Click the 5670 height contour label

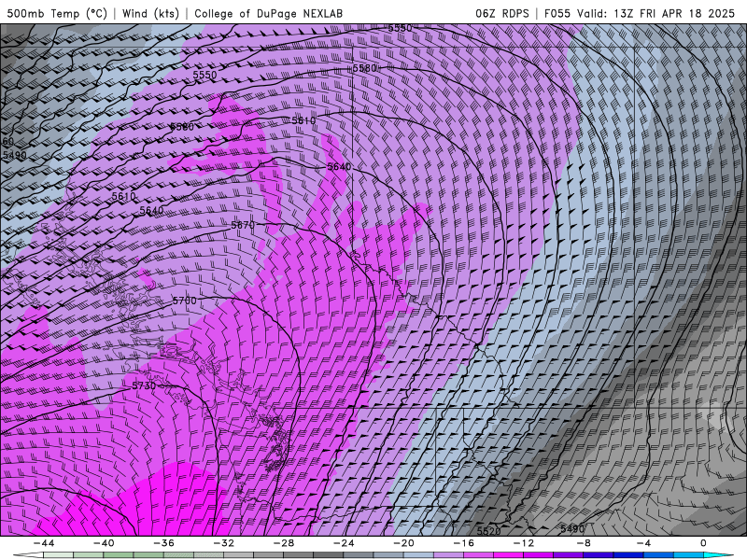click(x=243, y=225)
